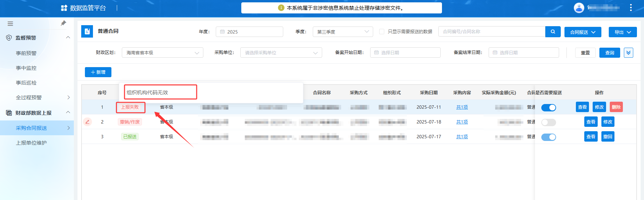Click the blue search magnifier button

coord(553,32)
